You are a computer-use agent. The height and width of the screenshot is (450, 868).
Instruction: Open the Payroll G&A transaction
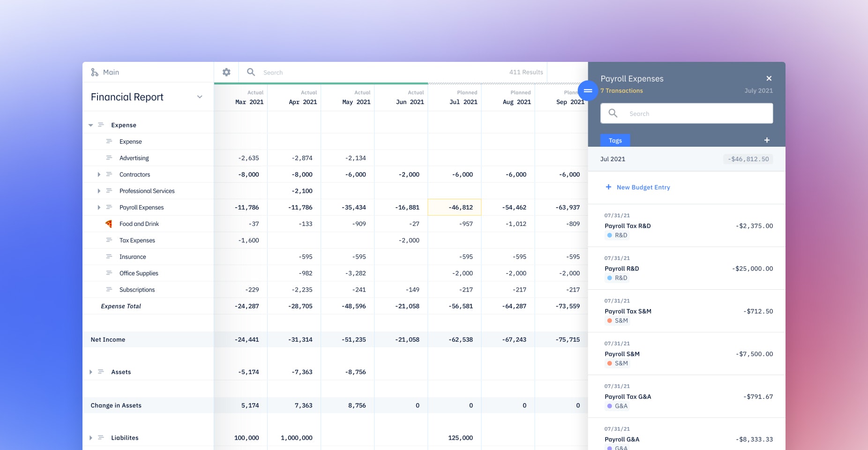click(687, 434)
